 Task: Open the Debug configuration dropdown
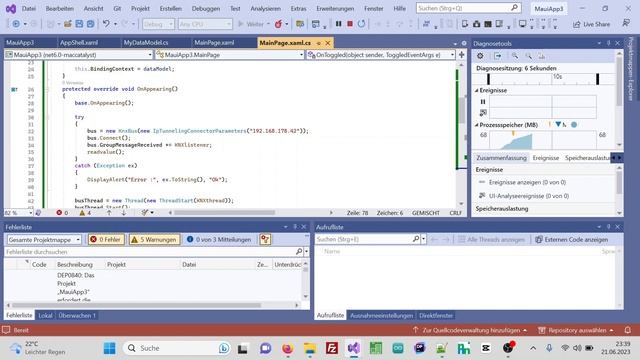click(158, 24)
